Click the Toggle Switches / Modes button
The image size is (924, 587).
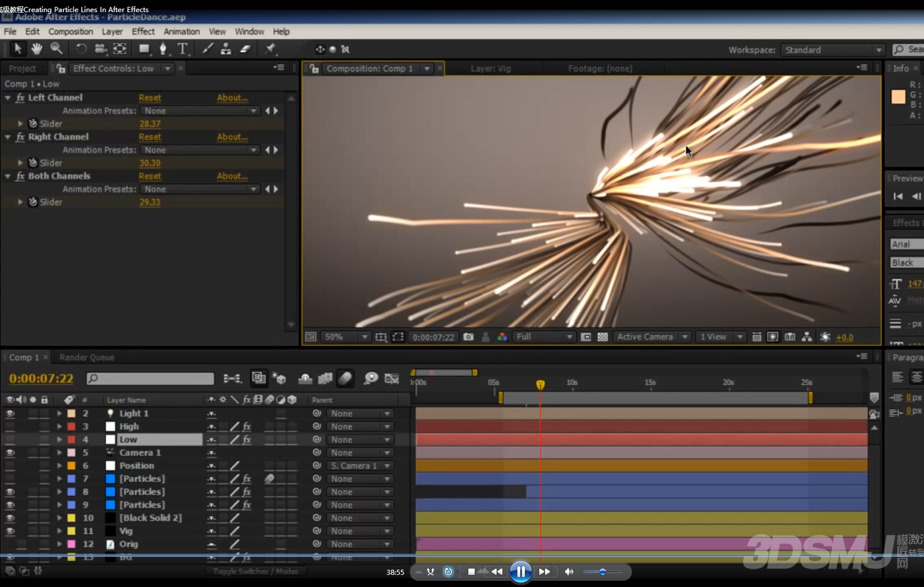pos(256,571)
